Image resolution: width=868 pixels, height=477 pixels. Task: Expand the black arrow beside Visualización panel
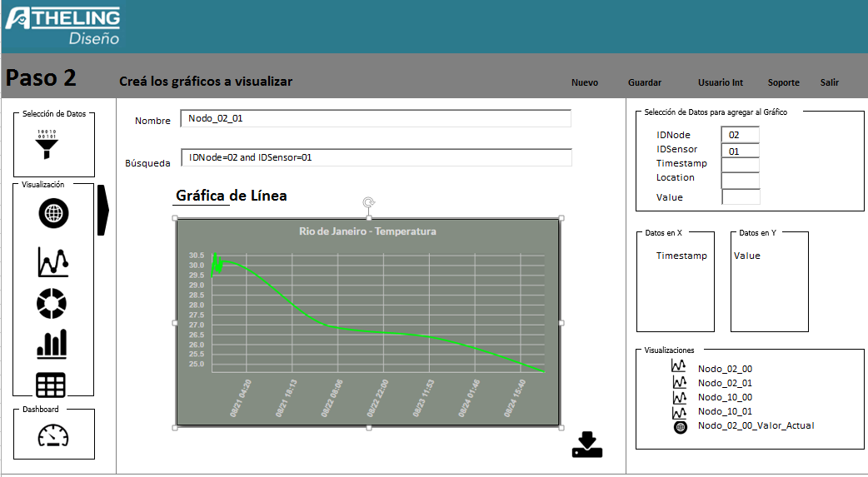click(x=102, y=211)
